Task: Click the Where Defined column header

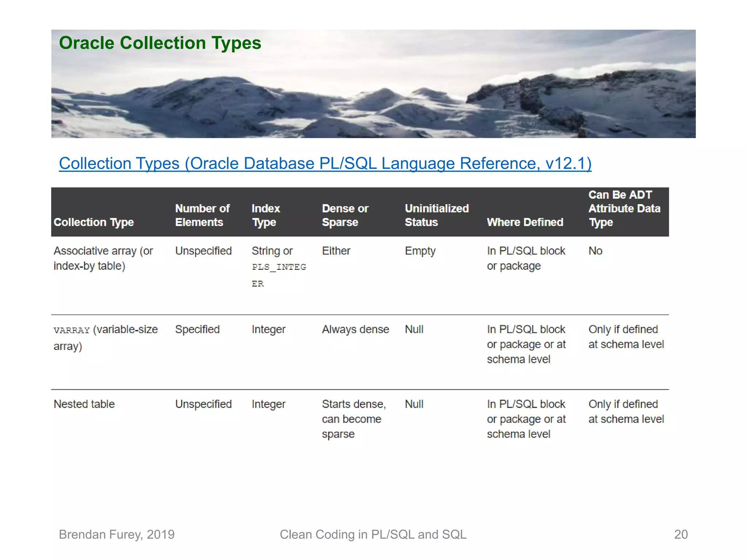Action: [525, 222]
